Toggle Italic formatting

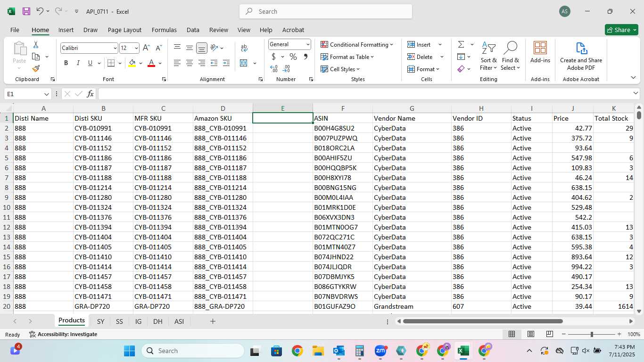(x=78, y=63)
